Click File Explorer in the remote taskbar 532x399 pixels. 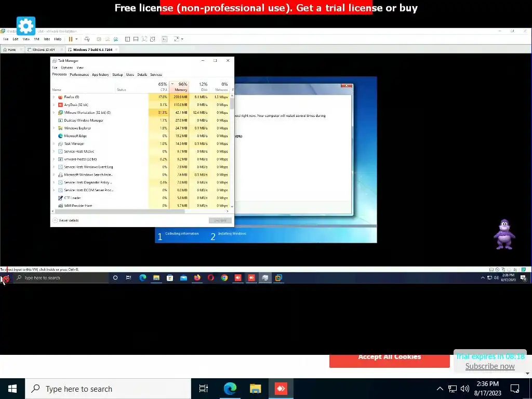(x=156, y=278)
